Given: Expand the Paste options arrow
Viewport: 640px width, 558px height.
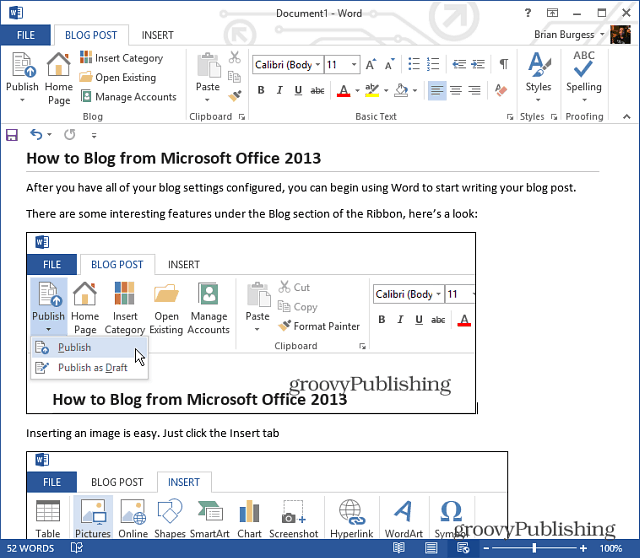Looking at the screenshot, I should [207, 100].
